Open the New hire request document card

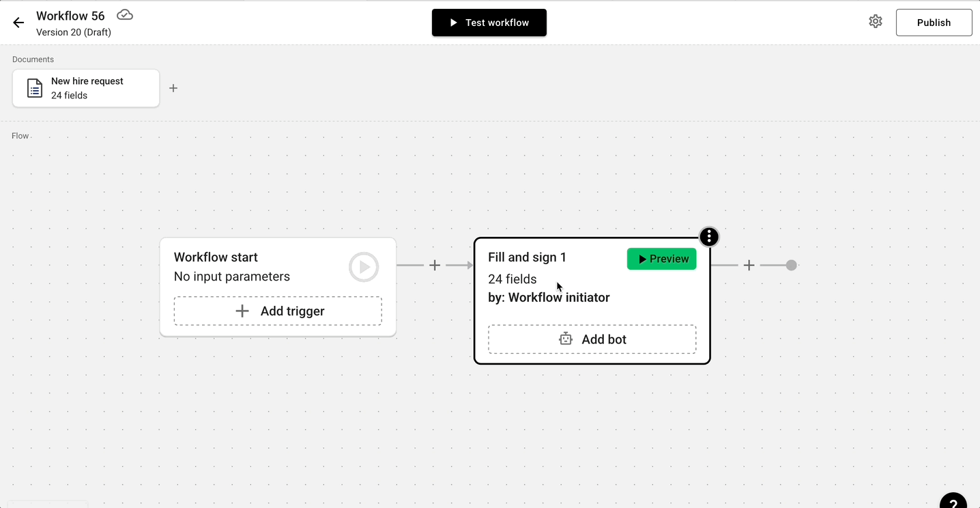pyautogui.click(x=86, y=88)
